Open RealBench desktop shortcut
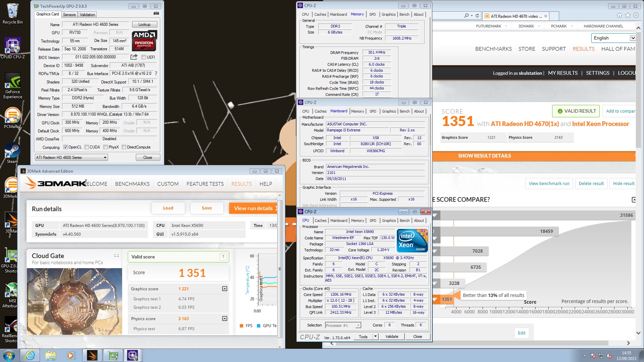Viewport: 644px width, 362px height. point(10,330)
